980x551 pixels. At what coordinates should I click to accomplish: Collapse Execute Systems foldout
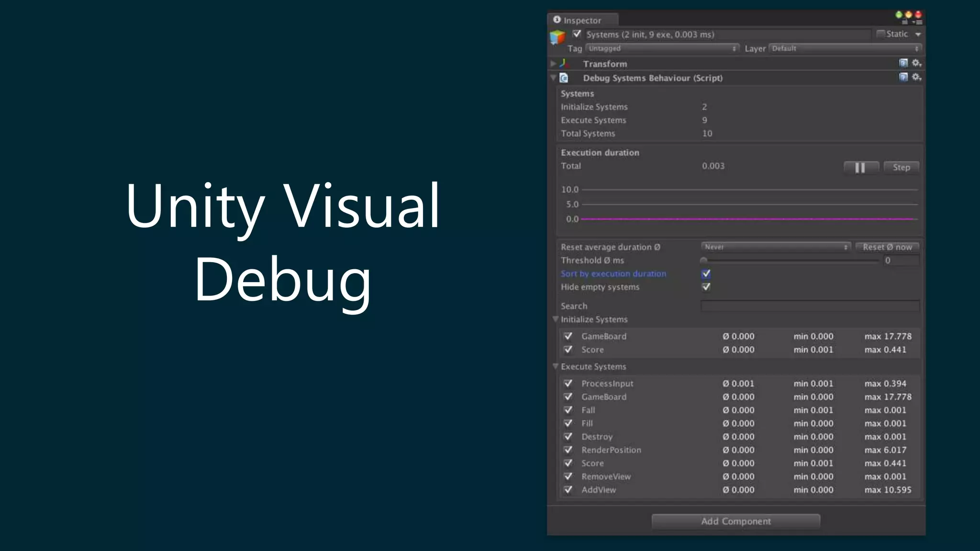coord(556,366)
